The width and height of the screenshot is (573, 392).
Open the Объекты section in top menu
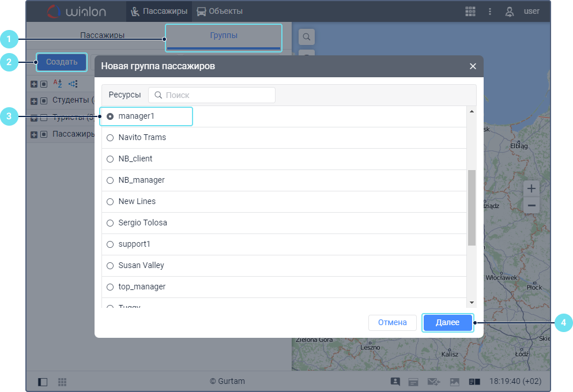(x=220, y=11)
